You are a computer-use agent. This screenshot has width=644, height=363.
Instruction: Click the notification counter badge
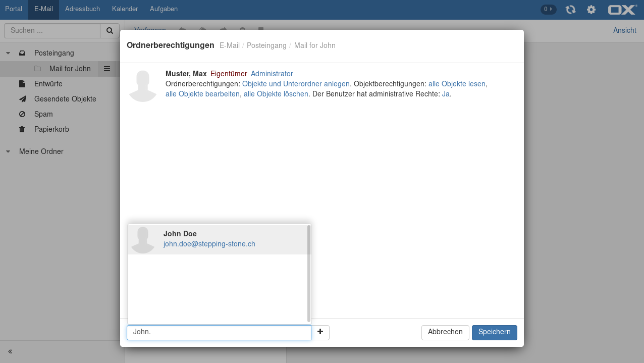tap(548, 9)
